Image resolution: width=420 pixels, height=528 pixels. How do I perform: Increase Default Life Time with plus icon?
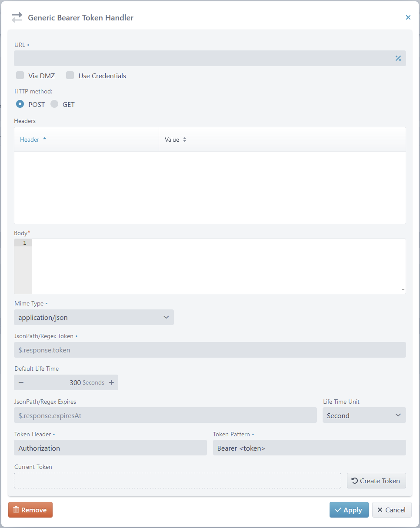(111, 382)
